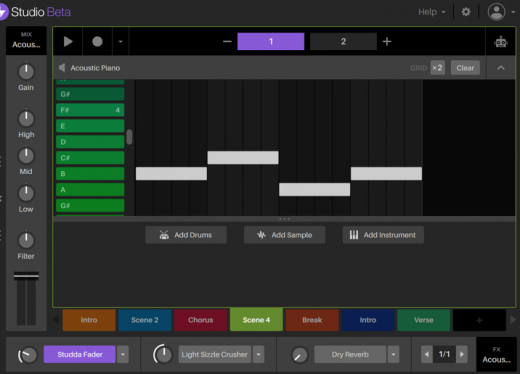Select the last B note block
This screenshot has height=374, width=520.
[x=386, y=174]
